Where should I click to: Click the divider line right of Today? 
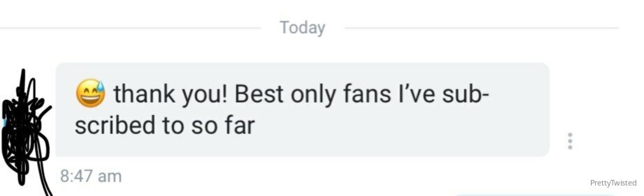click(482, 28)
